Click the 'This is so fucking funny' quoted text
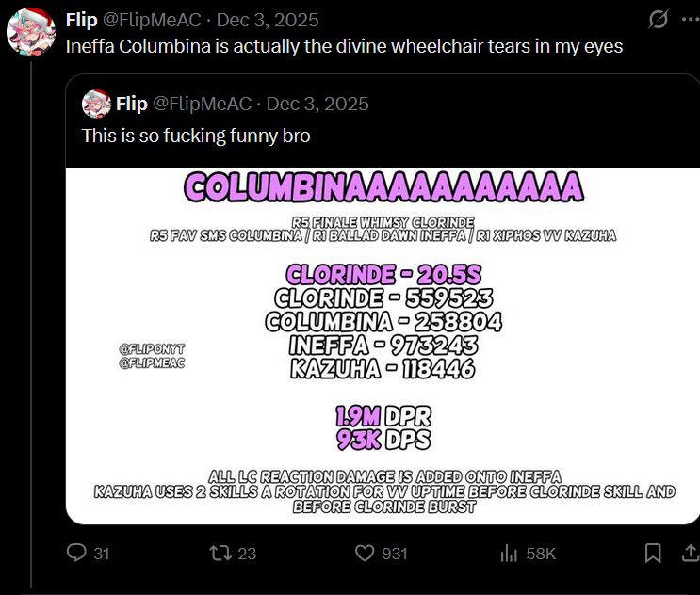 pos(196,136)
